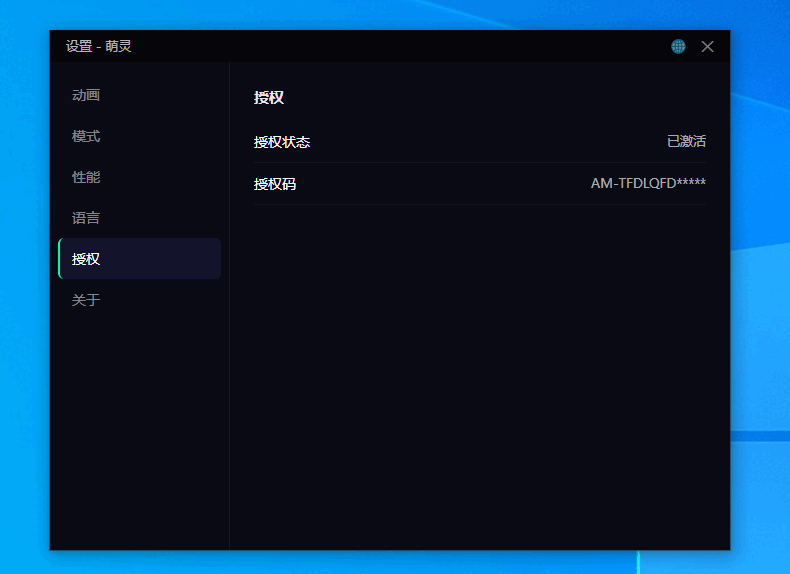Switch to the 动画 settings section
Viewport: 790px width, 574px height.
pos(140,95)
